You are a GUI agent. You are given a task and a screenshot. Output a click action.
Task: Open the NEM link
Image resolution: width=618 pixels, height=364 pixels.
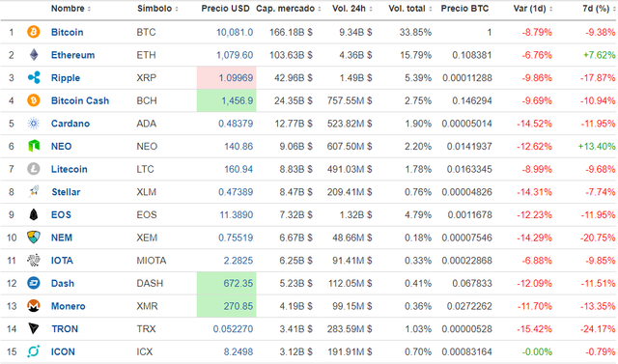(x=62, y=238)
